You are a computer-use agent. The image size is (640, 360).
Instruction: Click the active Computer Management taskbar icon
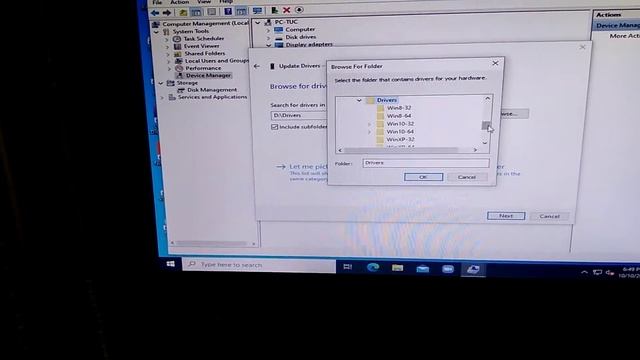tap(473, 269)
